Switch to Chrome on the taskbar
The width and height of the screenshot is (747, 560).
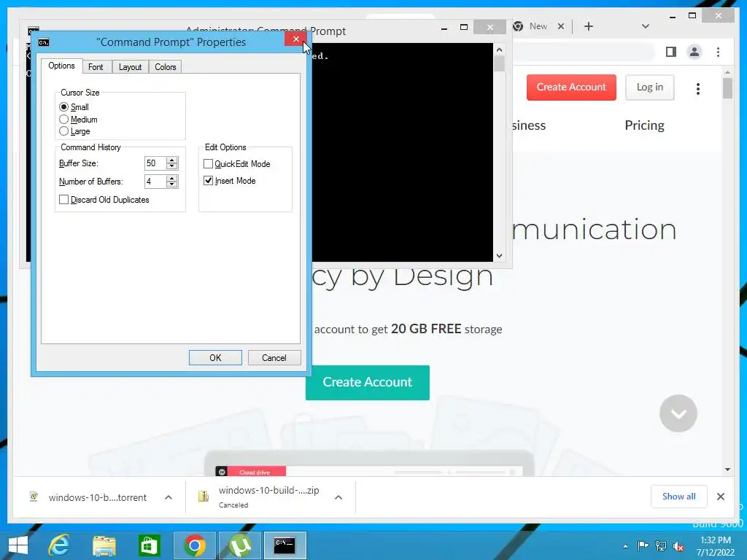(194, 545)
